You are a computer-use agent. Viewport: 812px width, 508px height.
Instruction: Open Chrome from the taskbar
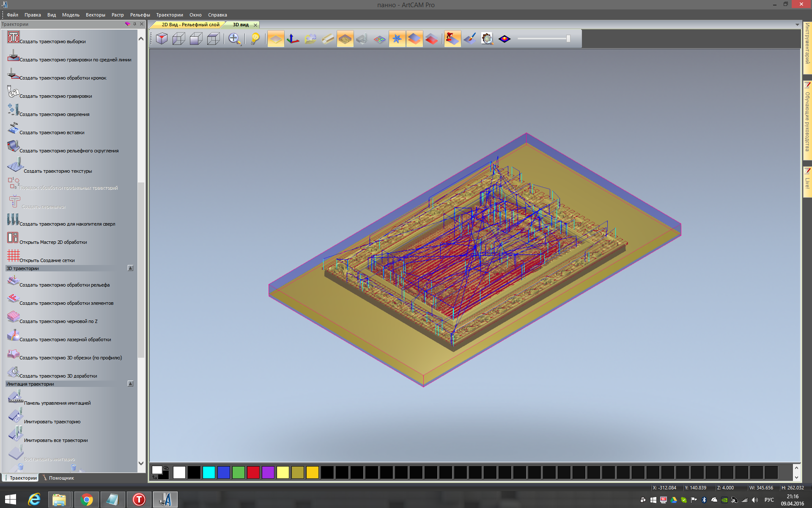[x=86, y=500]
